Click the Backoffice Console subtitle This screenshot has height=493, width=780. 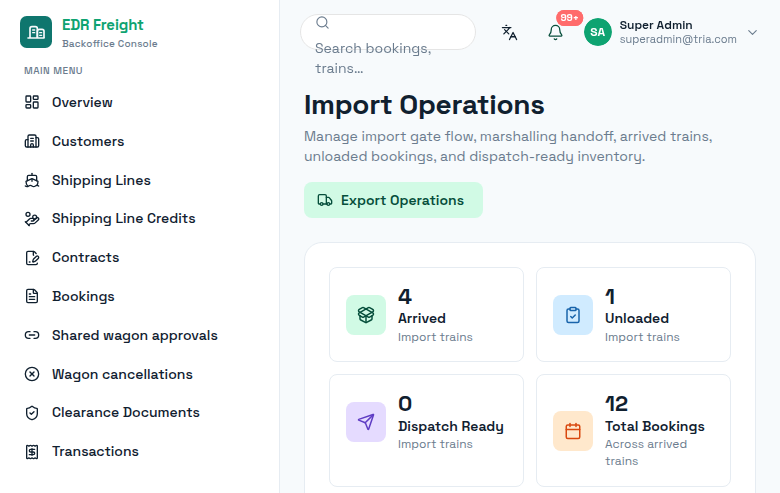coord(109,44)
